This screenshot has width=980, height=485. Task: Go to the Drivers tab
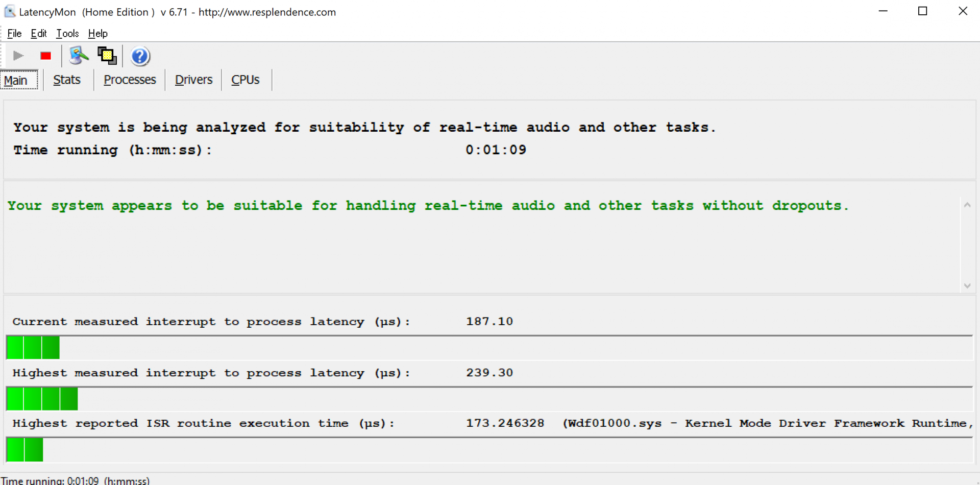(193, 80)
